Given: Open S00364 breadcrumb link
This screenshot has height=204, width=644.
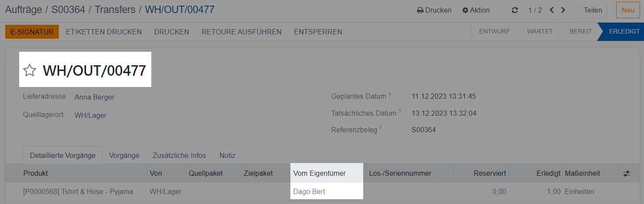Looking at the screenshot, I should click(x=68, y=9).
